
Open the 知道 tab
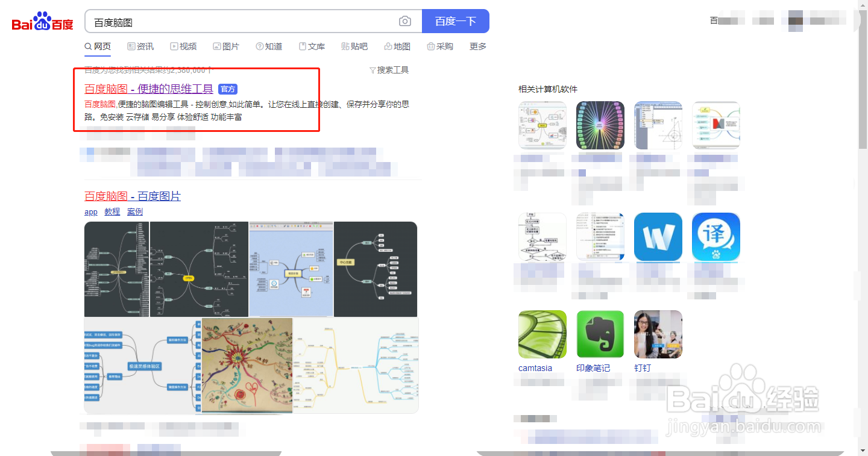click(269, 46)
